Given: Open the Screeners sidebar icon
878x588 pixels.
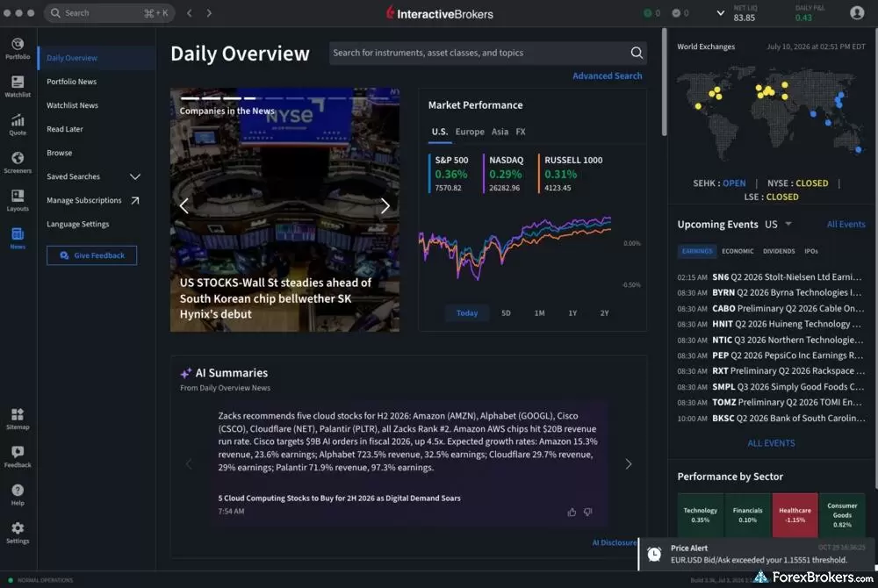Looking at the screenshot, I should click(x=18, y=162).
